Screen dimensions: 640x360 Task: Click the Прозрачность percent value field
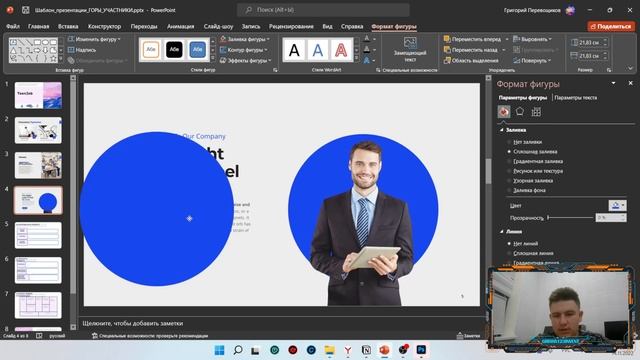pyautogui.click(x=610, y=218)
